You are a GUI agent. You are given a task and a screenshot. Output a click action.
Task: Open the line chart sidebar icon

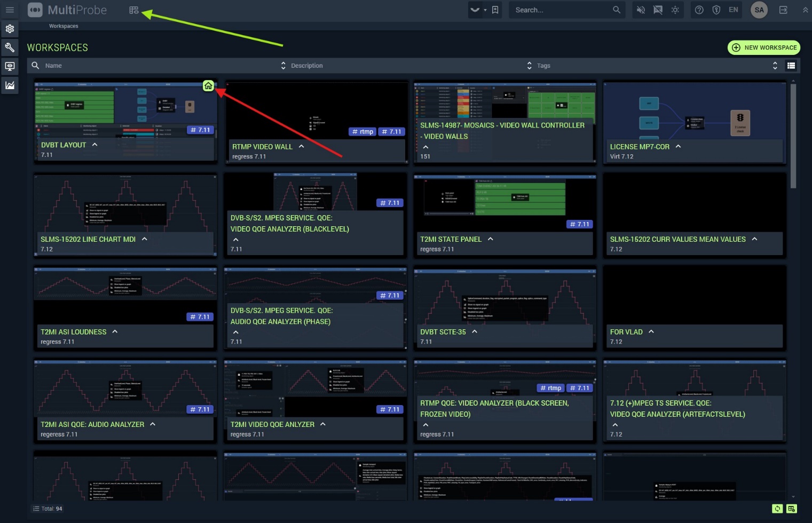(x=10, y=85)
